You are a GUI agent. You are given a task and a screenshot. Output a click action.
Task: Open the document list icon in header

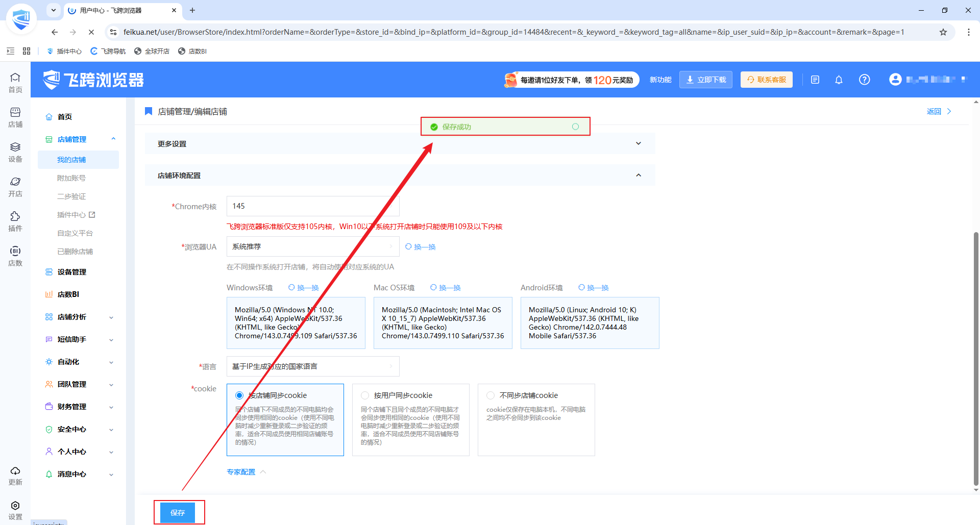coord(815,80)
